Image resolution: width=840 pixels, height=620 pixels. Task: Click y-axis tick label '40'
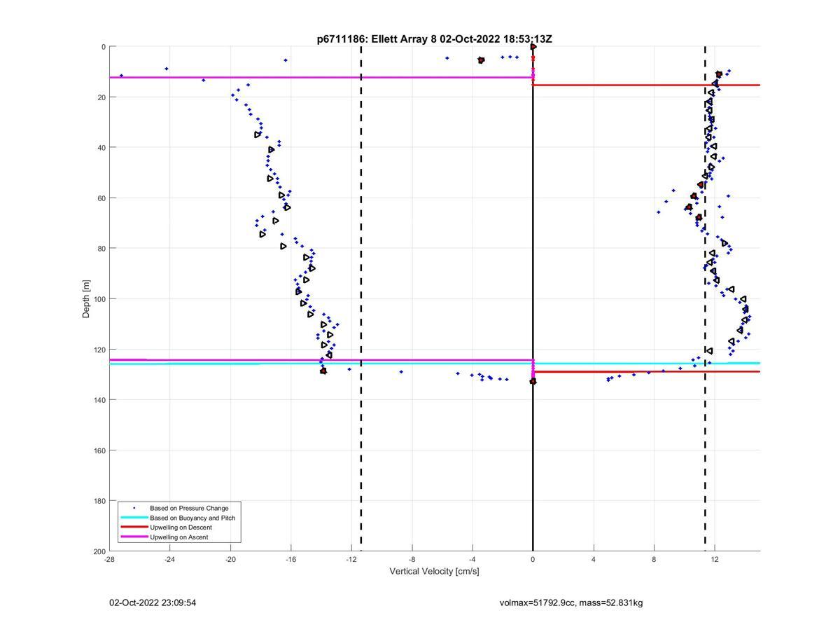[101, 148]
